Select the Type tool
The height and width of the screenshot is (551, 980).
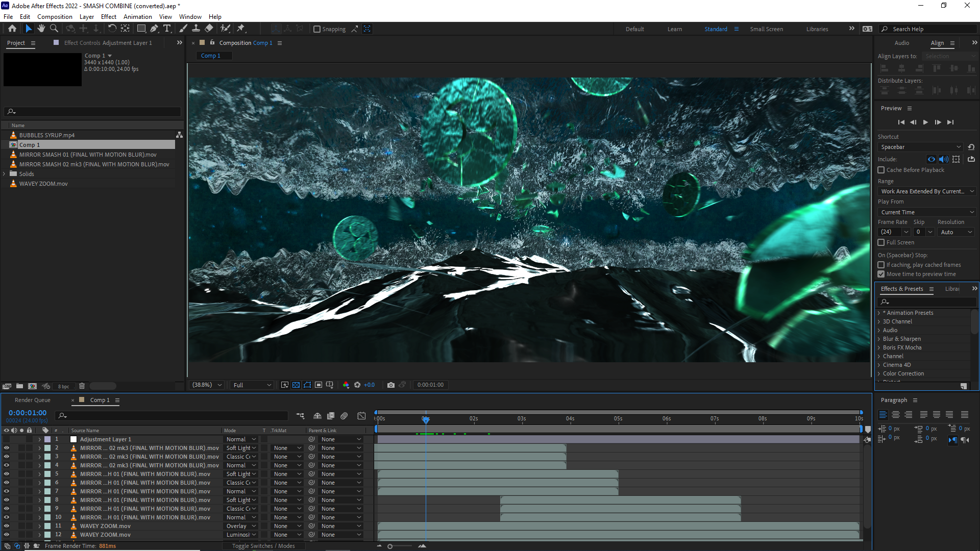coord(167,29)
